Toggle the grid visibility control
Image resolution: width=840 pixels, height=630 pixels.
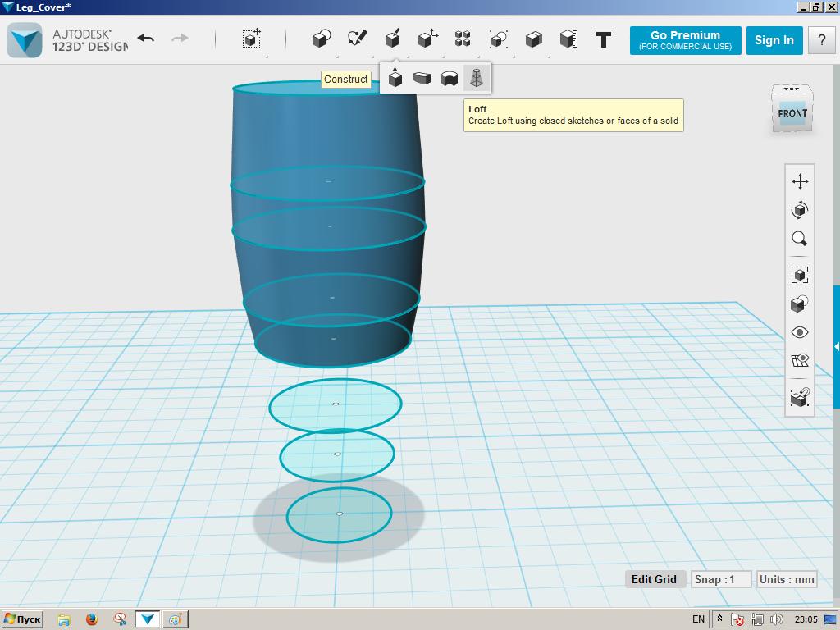click(800, 359)
